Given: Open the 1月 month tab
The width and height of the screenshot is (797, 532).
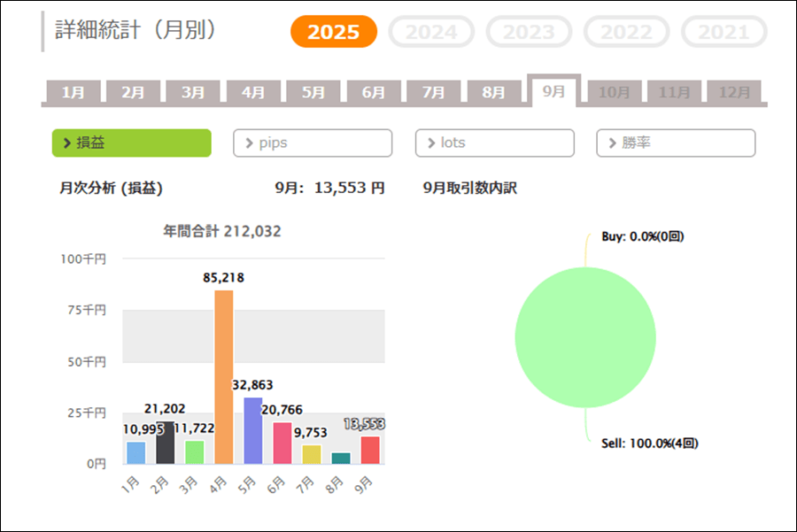Looking at the screenshot, I should tap(74, 92).
